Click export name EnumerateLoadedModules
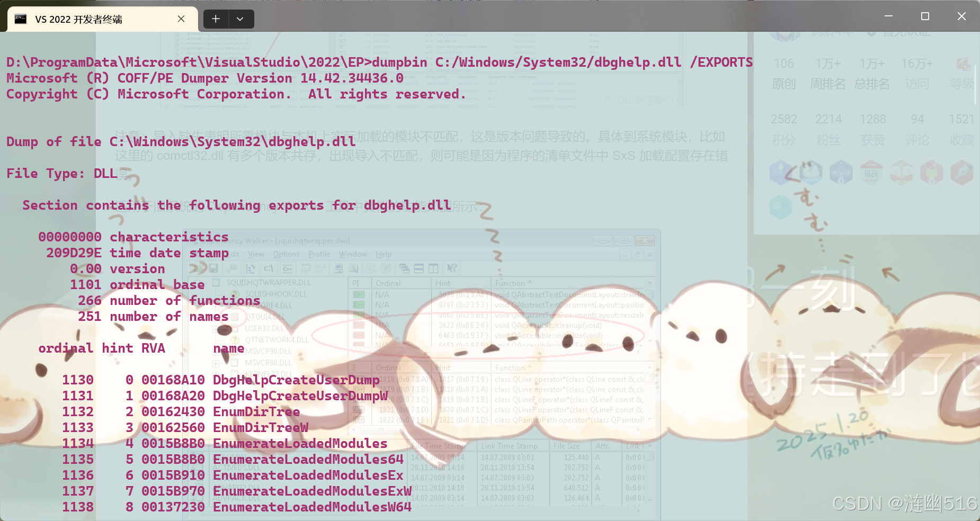This screenshot has height=521, width=980. click(300, 444)
